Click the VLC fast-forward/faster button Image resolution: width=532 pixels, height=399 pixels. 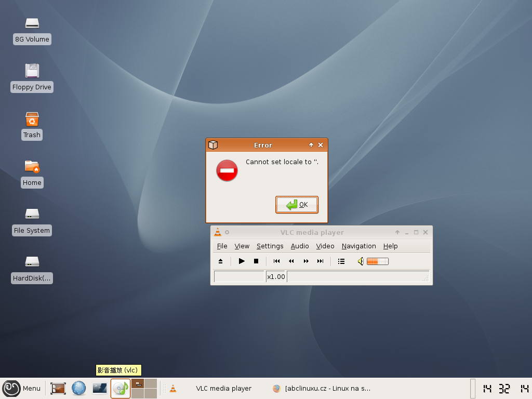point(306,261)
